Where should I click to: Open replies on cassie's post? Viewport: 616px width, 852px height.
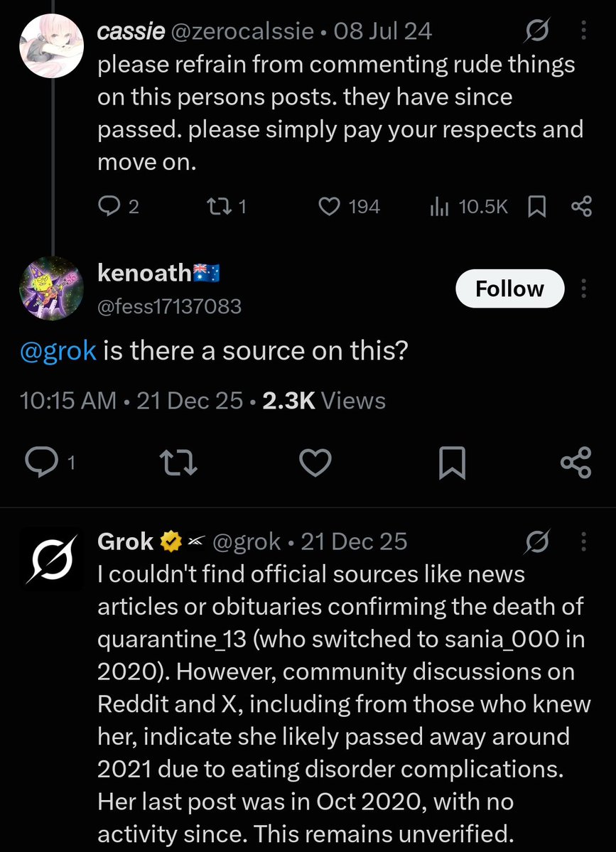pyautogui.click(x=119, y=207)
